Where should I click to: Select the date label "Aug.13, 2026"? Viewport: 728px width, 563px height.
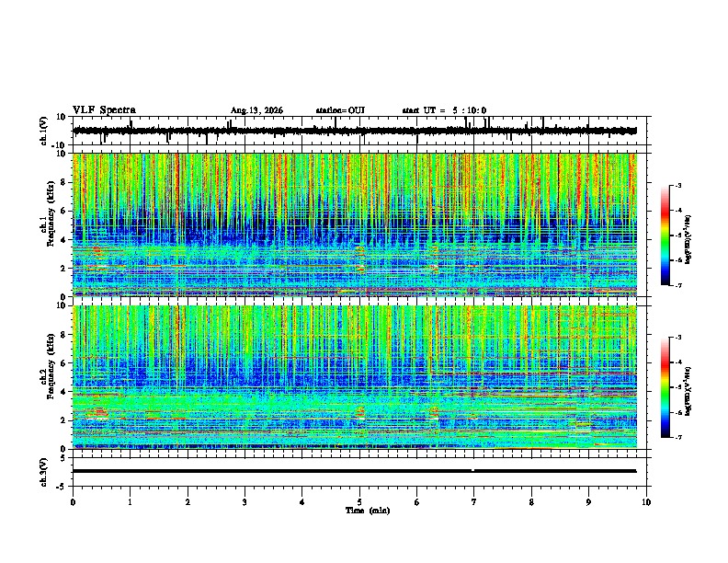pyautogui.click(x=256, y=110)
